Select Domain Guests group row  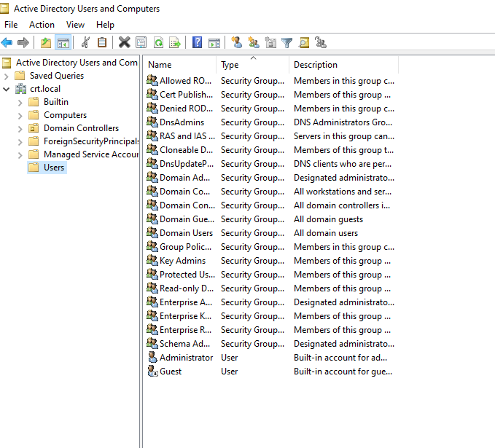(x=271, y=219)
